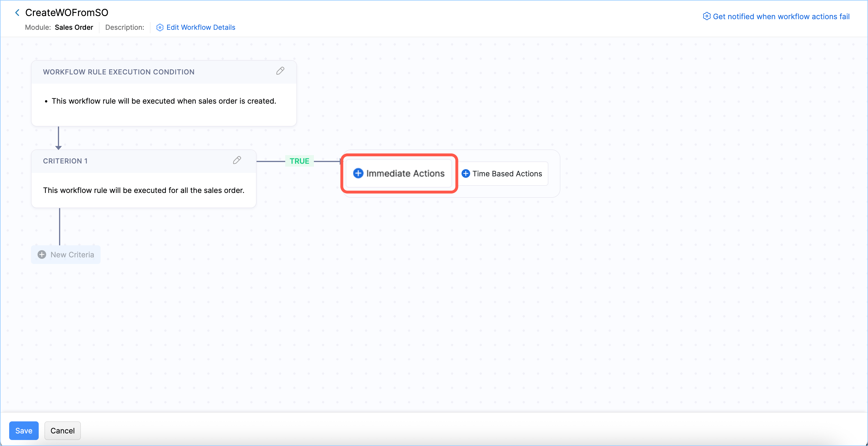The image size is (868, 446).
Task: Click the notification settings gear icon
Action: click(x=706, y=16)
